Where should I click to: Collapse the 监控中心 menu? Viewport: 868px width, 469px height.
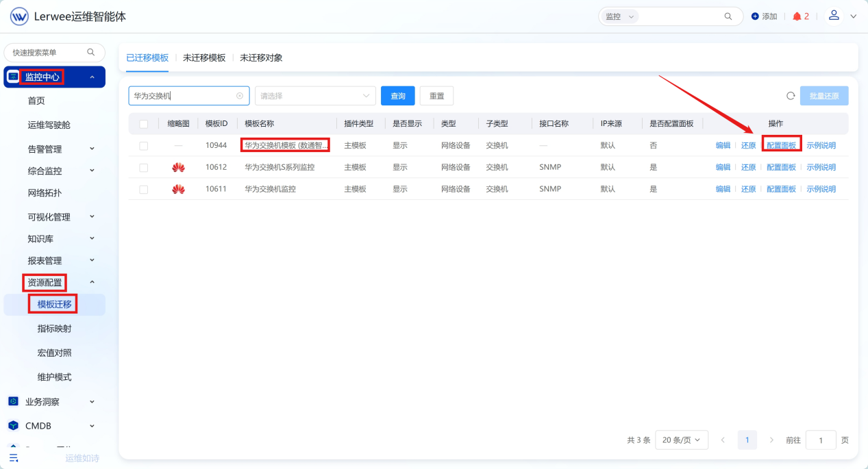coord(92,77)
